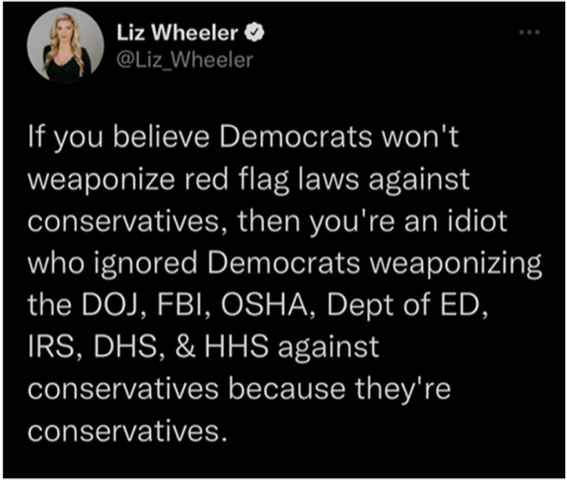The width and height of the screenshot is (567, 480).
Task: Click the blue verified badge icon
Action: coord(255,33)
